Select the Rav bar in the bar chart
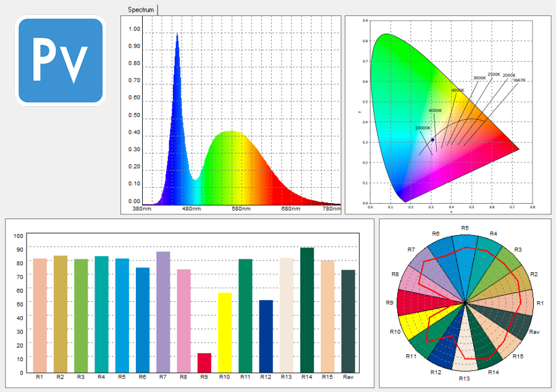This screenshot has height=392, width=556. coord(348,320)
